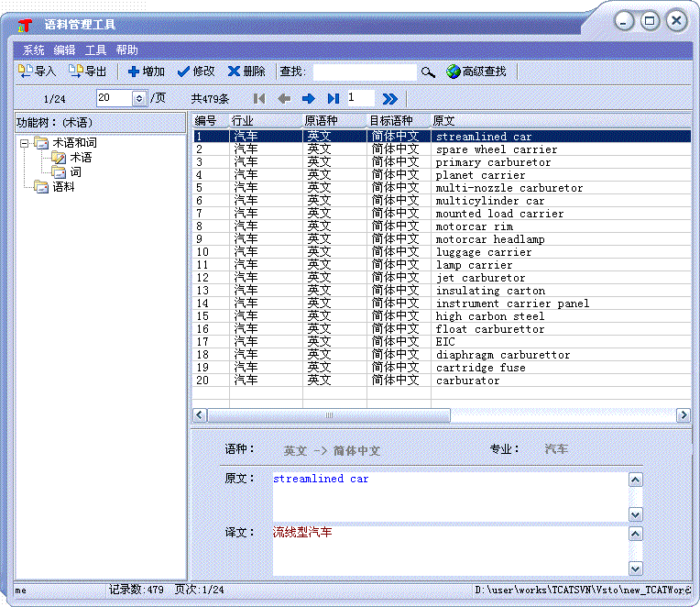The image size is (700, 607).
Task: Go to next page arrow
Action: pyautogui.click(x=309, y=99)
